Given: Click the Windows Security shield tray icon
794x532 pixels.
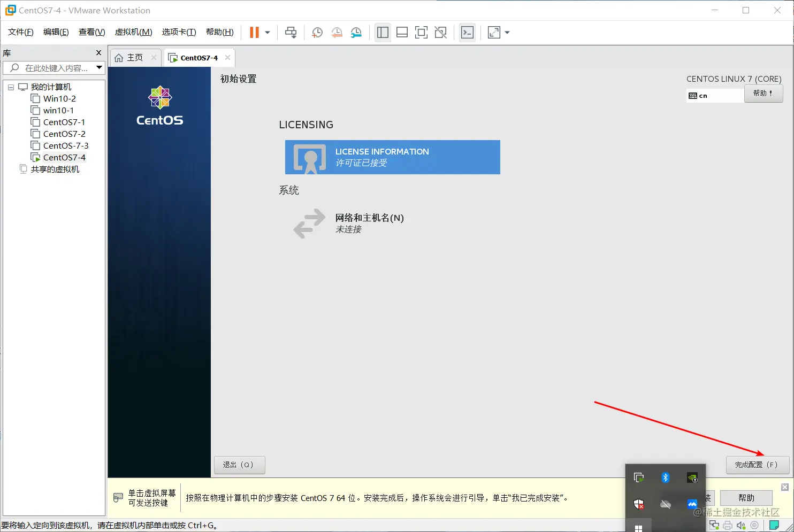Looking at the screenshot, I should click(639, 504).
